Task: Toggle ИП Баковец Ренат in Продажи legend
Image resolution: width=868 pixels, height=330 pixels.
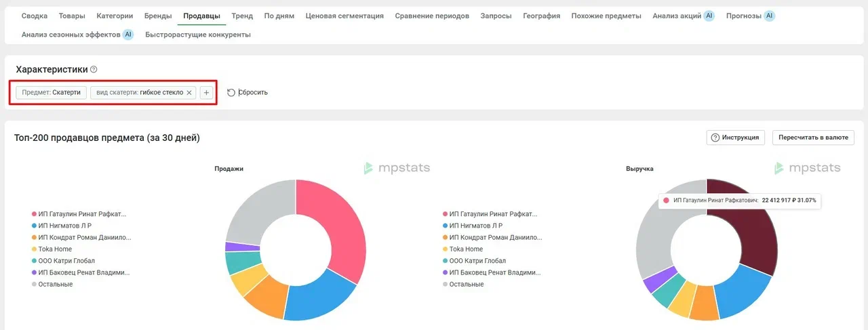Action: (x=81, y=272)
